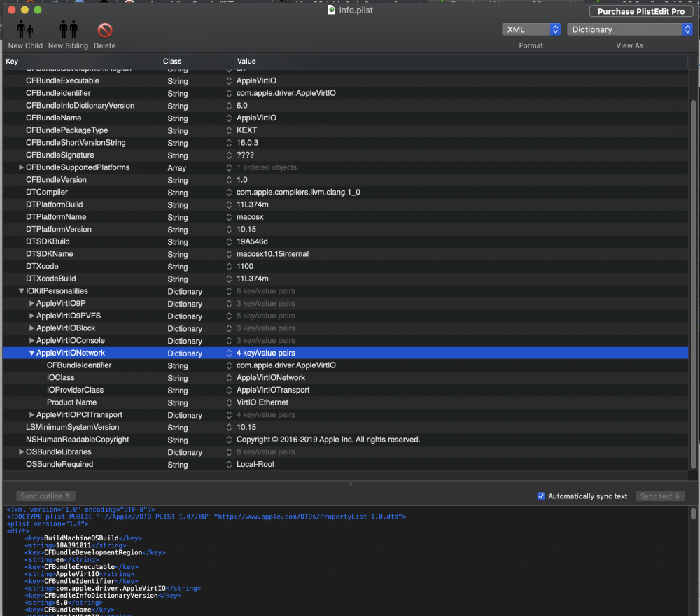Click the Delete toolbar icon

click(x=105, y=30)
